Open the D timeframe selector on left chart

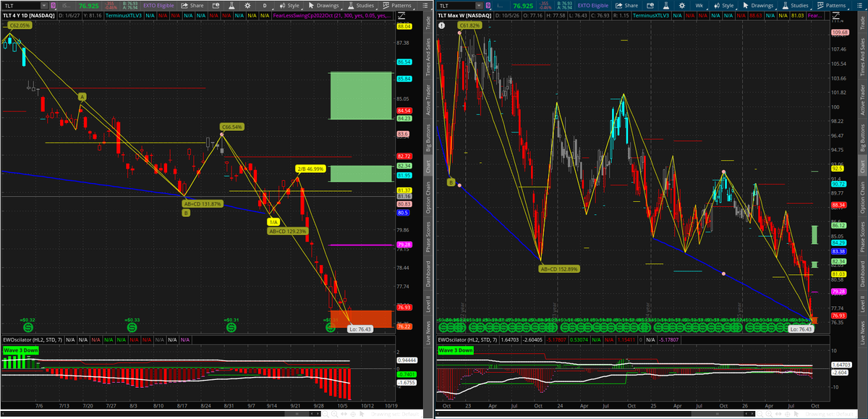click(x=265, y=5)
